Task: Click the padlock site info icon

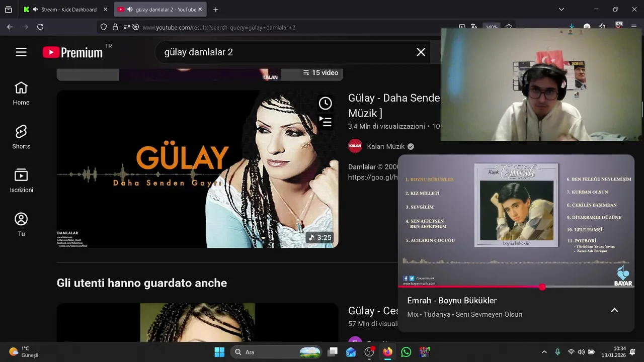Action: [x=115, y=27]
